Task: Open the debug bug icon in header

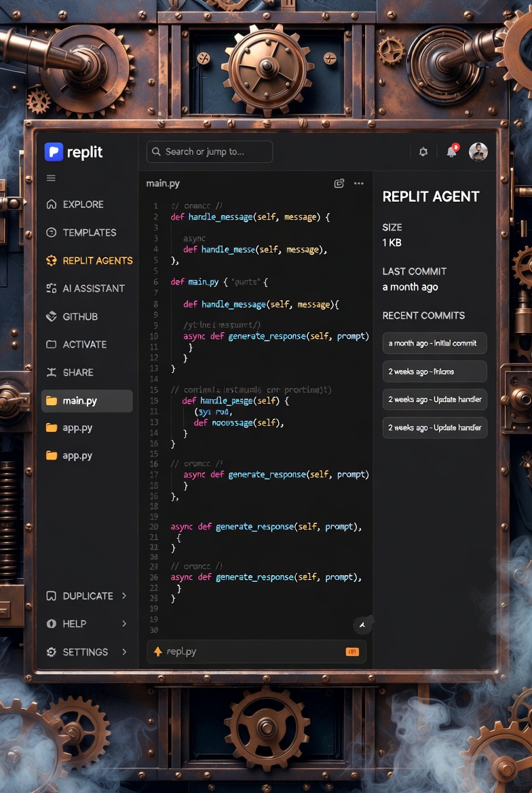Action: coord(424,151)
